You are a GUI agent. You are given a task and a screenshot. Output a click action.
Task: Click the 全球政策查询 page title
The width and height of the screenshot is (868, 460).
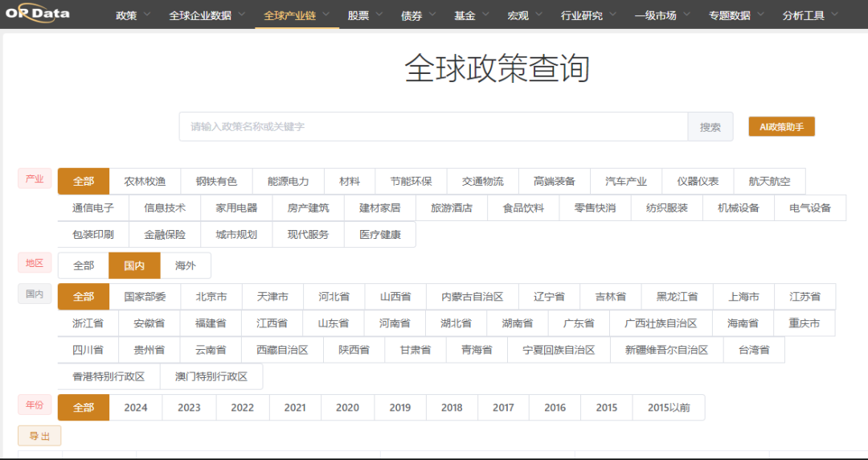(497, 68)
